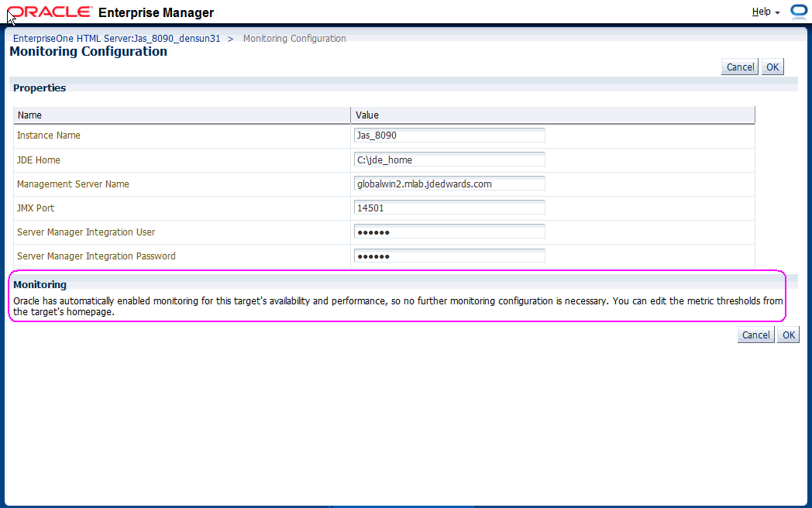
Task: Click the Oracle O icon at top right
Action: coord(799,12)
